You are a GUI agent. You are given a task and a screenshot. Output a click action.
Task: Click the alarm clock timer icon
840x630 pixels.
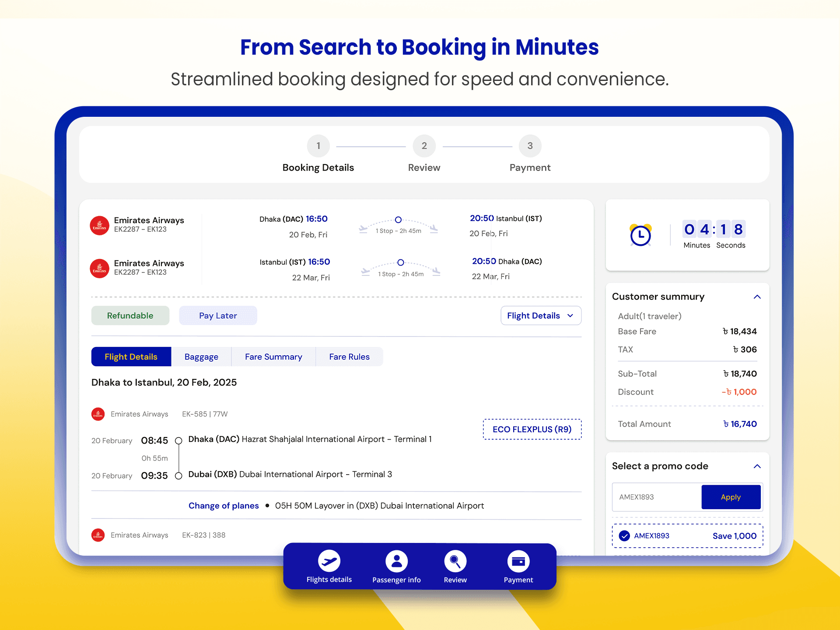[x=640, y=235]
